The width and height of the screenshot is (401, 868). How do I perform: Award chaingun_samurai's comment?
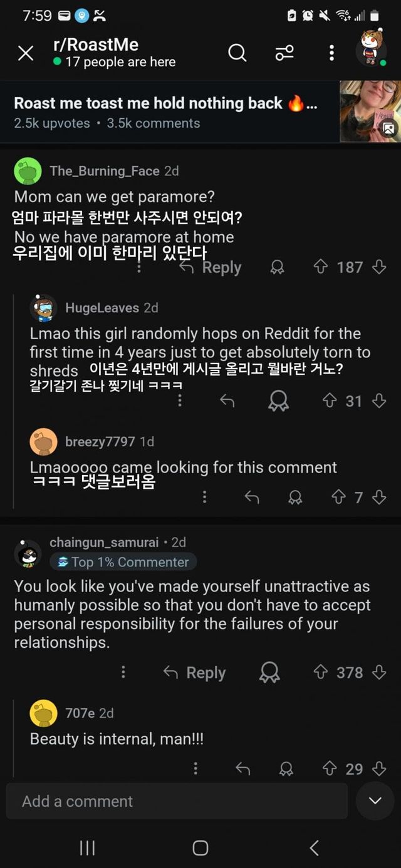[269, 673]
